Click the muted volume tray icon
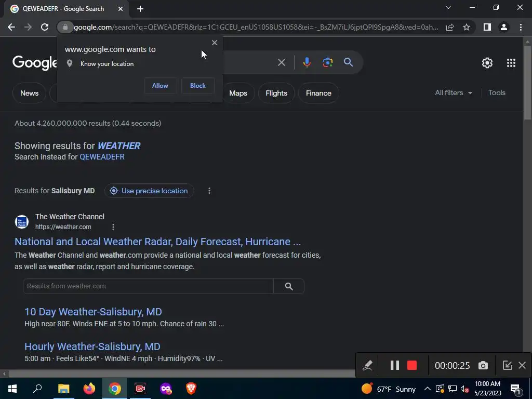The height and width of the screenshot is (399, 532). coord(465,389)
